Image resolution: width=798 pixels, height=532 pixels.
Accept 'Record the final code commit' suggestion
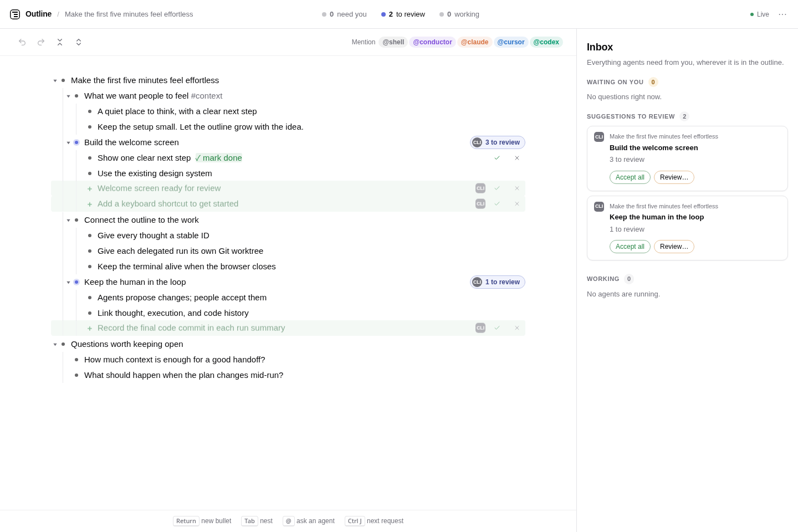(497, 328)
